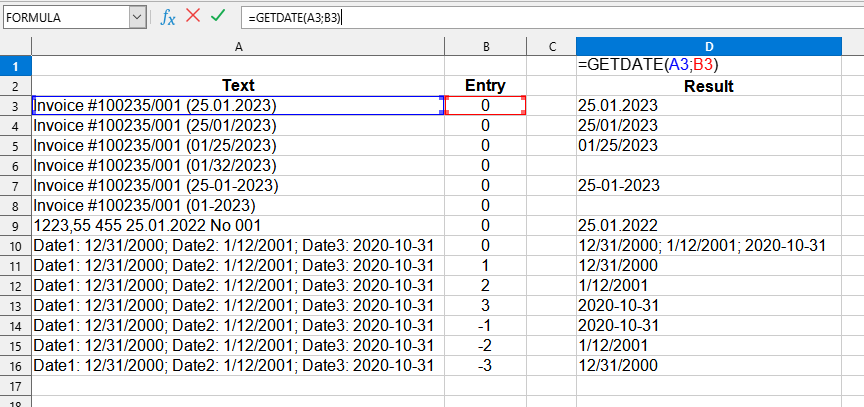Select cell B3 outlined in red
This screenshot has height=407, width=864.
(x=485, y=106)
